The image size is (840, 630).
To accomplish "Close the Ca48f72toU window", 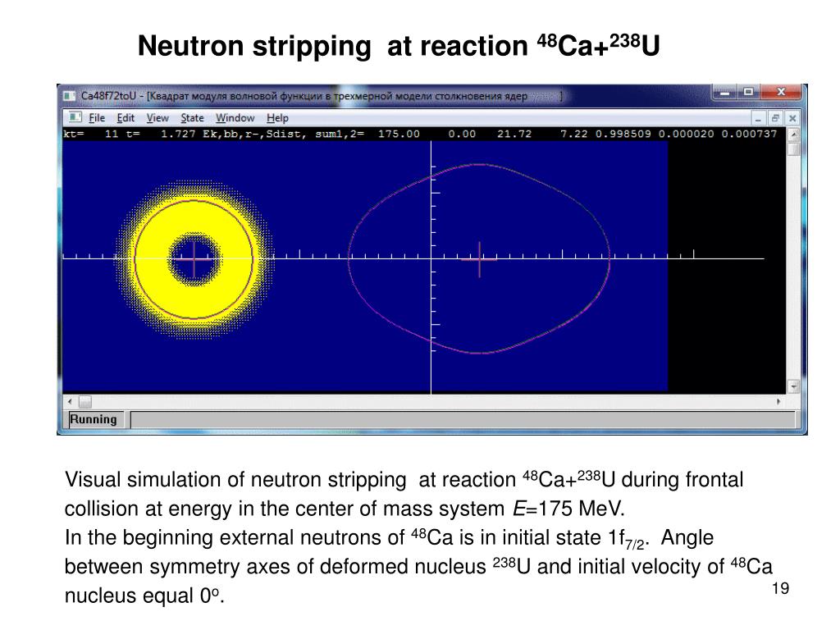I will 781,92.
